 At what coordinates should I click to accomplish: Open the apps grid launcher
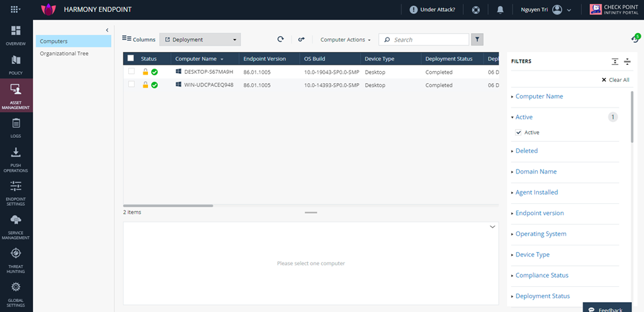[x=15, y=9]
